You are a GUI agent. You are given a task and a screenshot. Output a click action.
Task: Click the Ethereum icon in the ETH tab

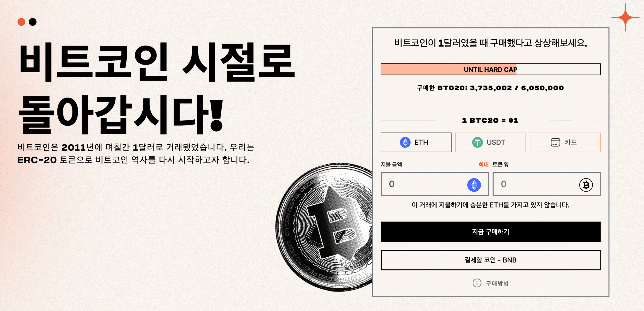point(405,142)
